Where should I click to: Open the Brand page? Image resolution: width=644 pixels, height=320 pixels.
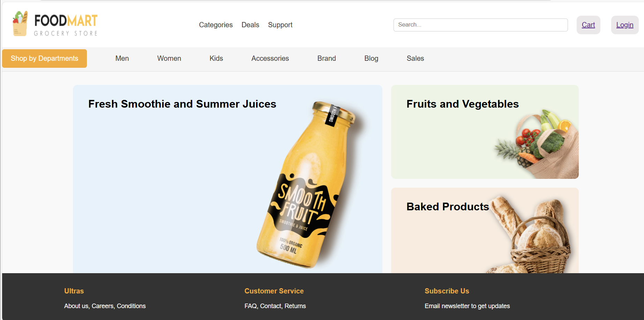pyautogui.click(x=327, y=58)
